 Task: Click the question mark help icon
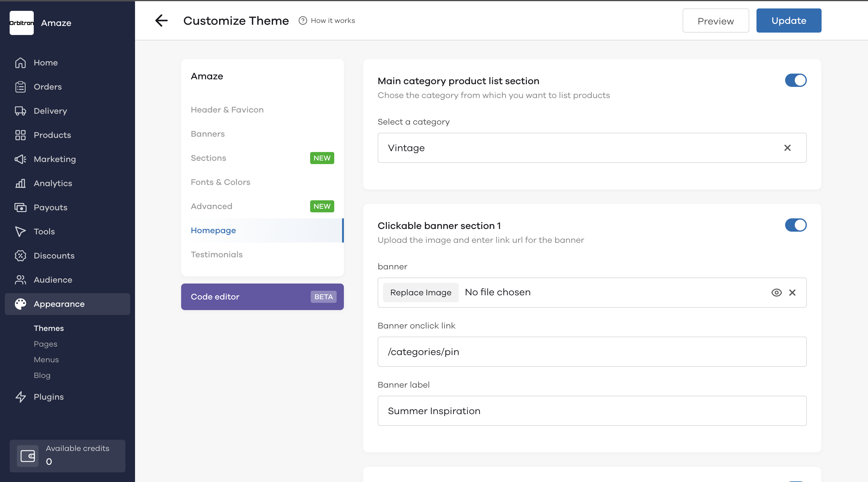tap(303, 21)
